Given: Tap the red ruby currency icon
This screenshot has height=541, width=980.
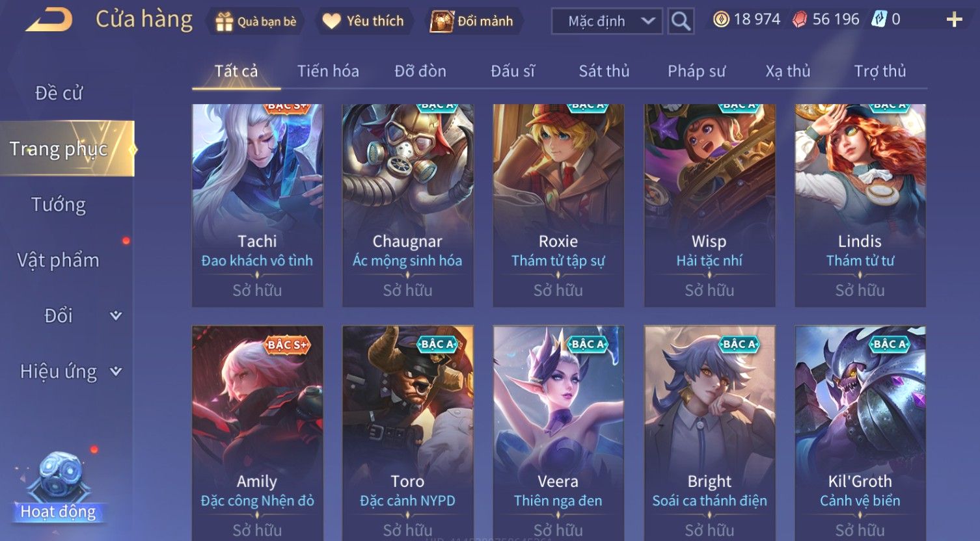Looking at the screenshot, I should click(799, 20).
